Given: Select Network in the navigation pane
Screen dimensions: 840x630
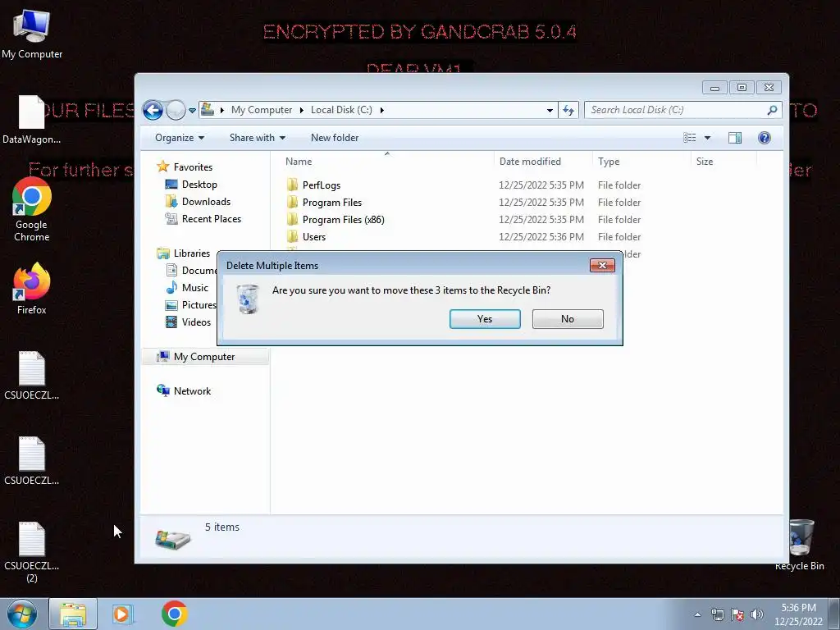Looking at the screenshot, I should [192, 391].
